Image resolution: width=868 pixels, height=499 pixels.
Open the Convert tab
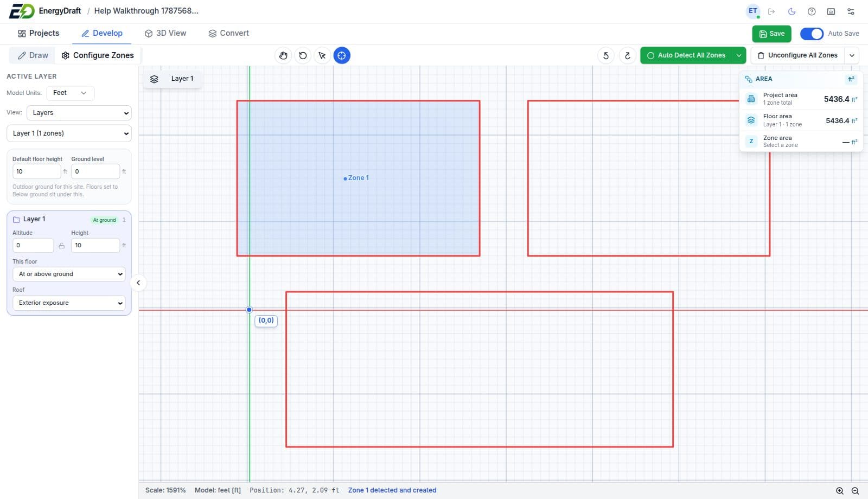[228, 33]
